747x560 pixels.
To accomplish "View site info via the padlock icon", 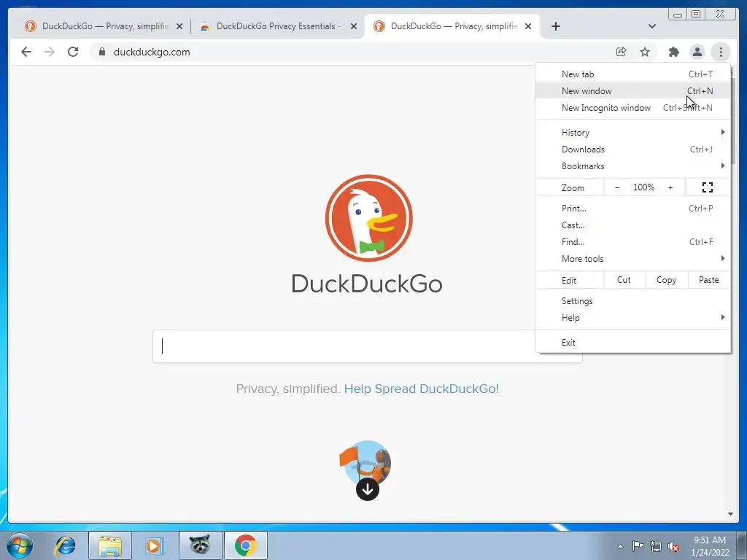I will click(x=101, y=52).
